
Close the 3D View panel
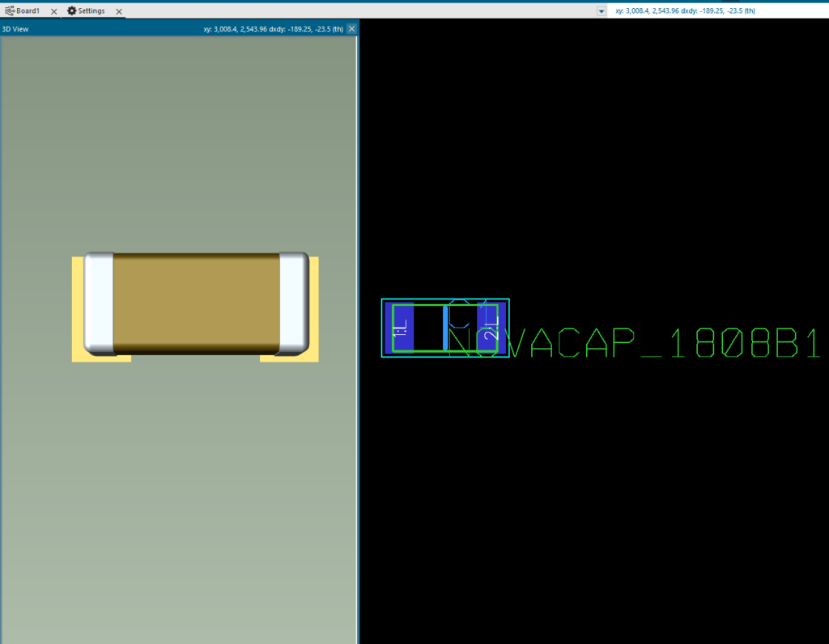(x=351, y=28)
